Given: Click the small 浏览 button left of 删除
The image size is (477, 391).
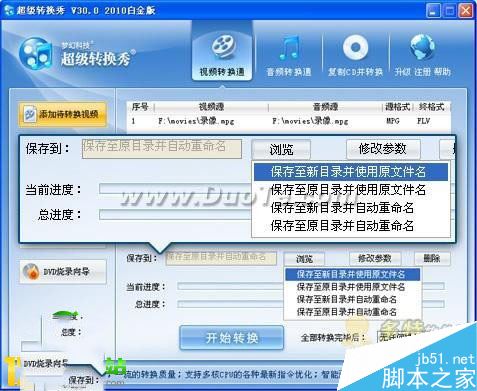Looking at the screenshot, I should click(304, 258).
